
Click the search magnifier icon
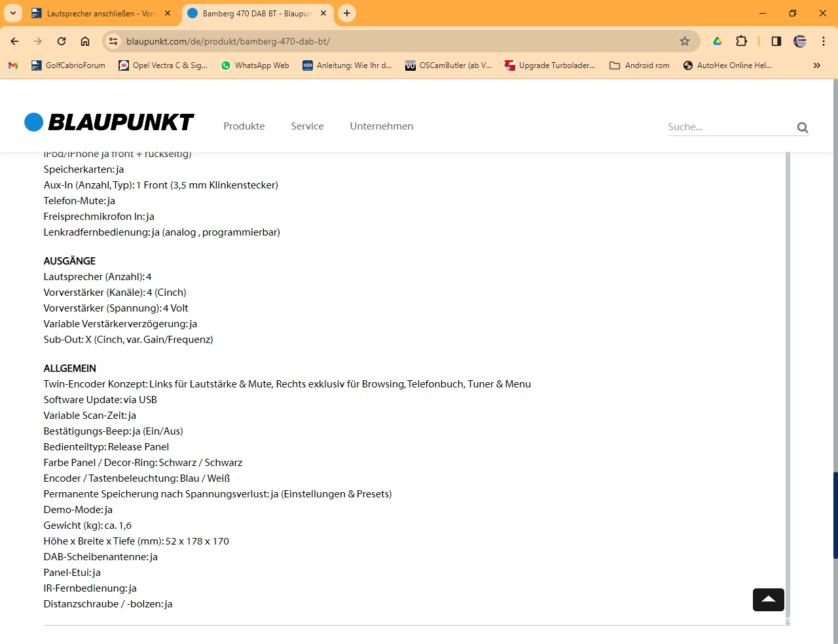pos(803,128)
